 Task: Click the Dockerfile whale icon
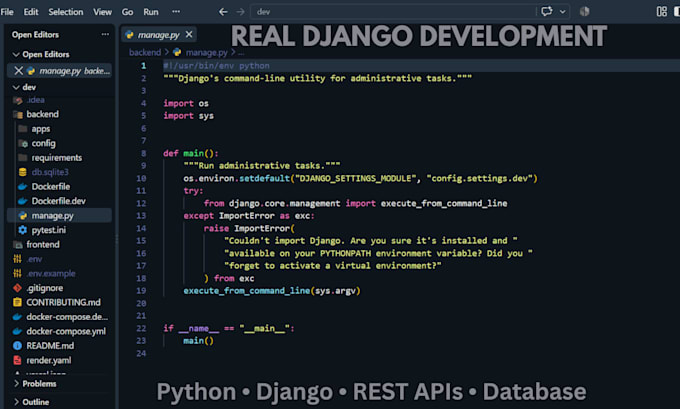23,187
